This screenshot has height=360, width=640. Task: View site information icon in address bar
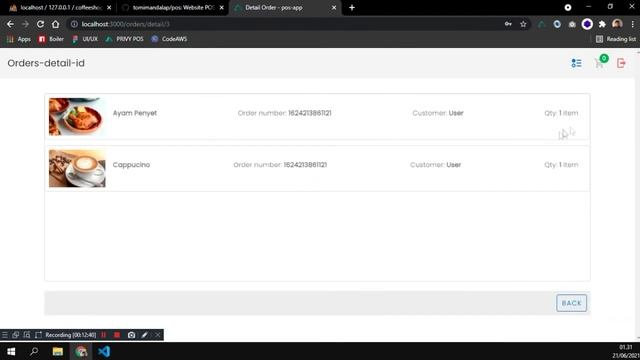click(x=74, y=24)
